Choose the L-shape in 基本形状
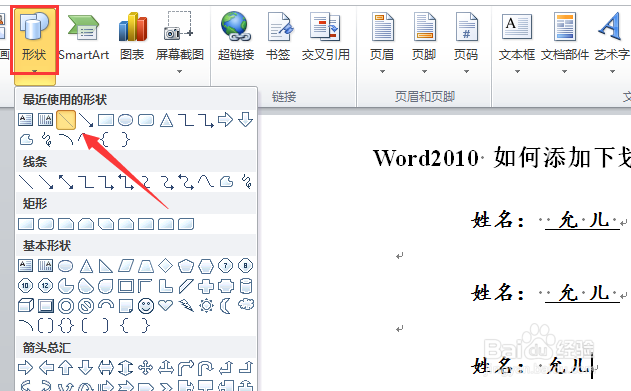 165,286
